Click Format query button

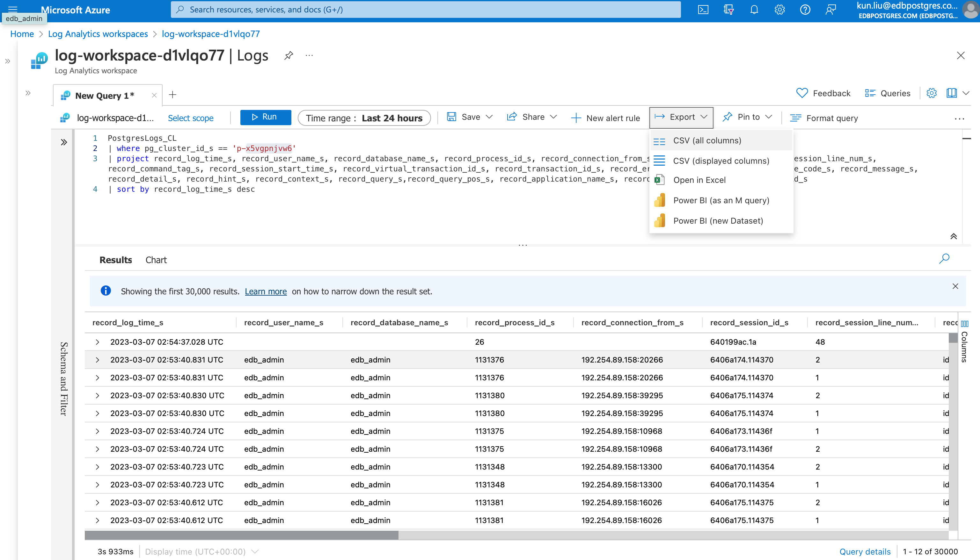pyautogui.click(x=824, y=118)
